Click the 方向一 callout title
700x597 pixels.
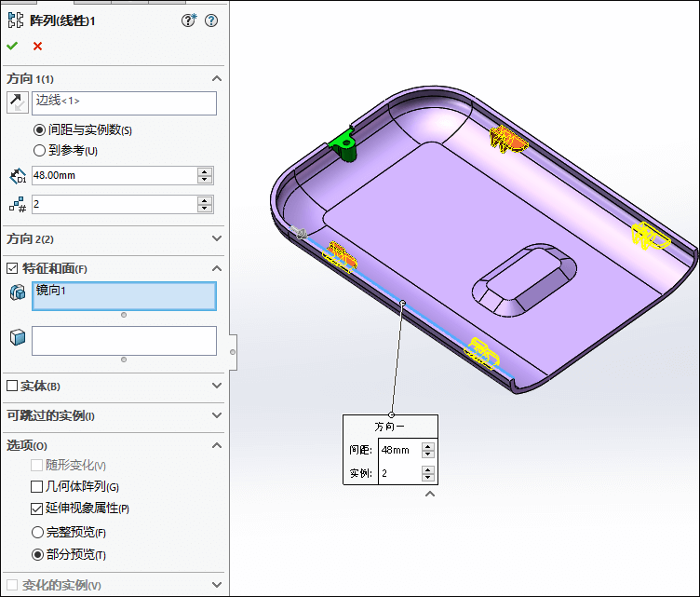(390, 427)
